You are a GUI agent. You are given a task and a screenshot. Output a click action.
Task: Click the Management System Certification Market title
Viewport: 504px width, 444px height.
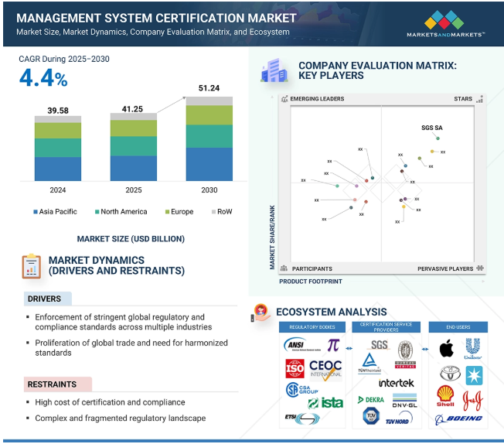coord(156,19)
